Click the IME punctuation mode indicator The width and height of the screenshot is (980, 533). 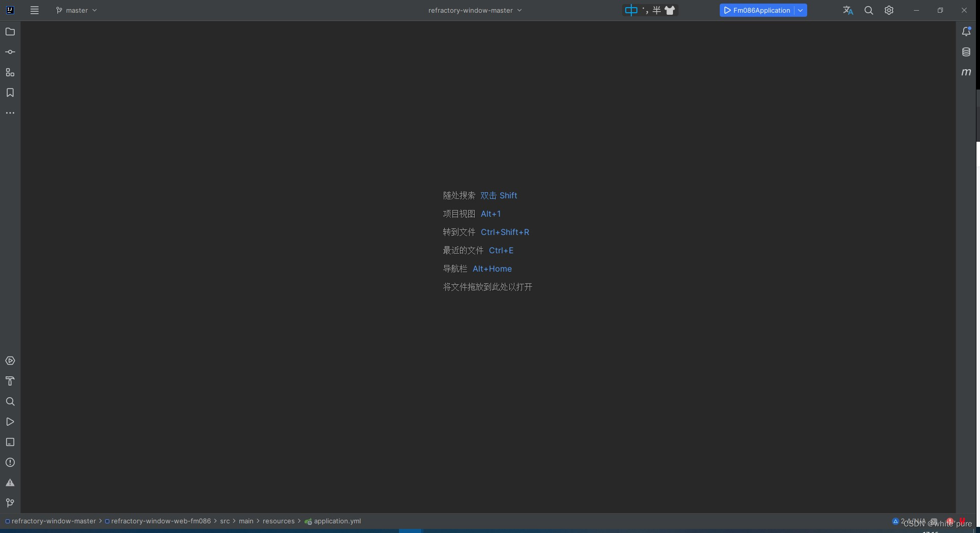645,10
